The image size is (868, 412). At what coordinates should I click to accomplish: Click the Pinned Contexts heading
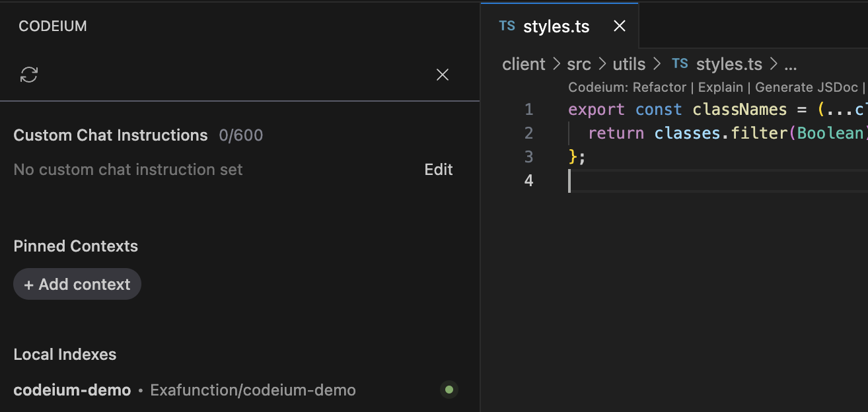(x=76, y=246)
